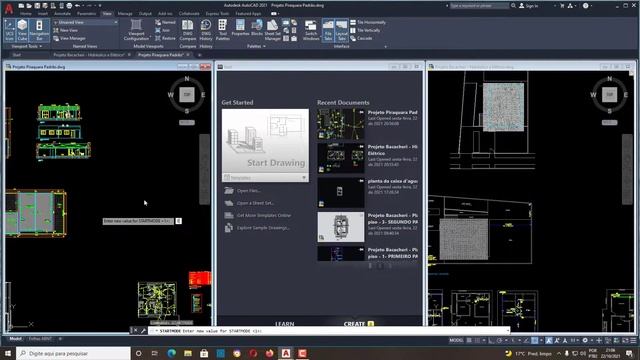Toggle the Layout Tabs button
Viewport: 640px width, 360px height.
(x=341, y=30)
